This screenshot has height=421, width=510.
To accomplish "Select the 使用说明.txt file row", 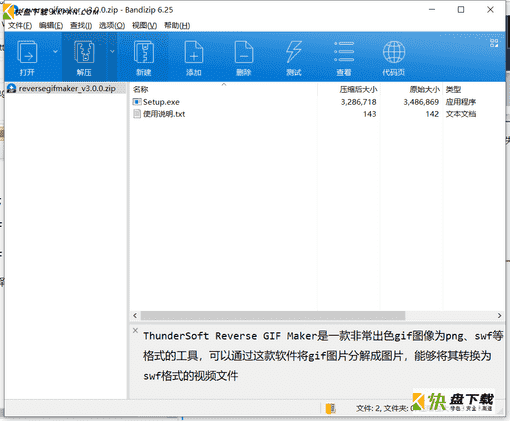I will pos(317,114).
